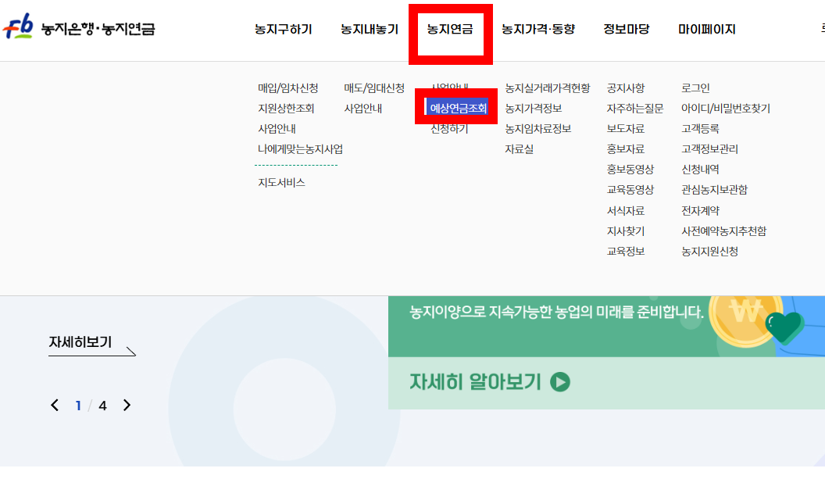This screenshot has width=825, height=504.
Task: Advance banner with right chevron arrow
Action: pyautogui.click(x=127, y=405)
